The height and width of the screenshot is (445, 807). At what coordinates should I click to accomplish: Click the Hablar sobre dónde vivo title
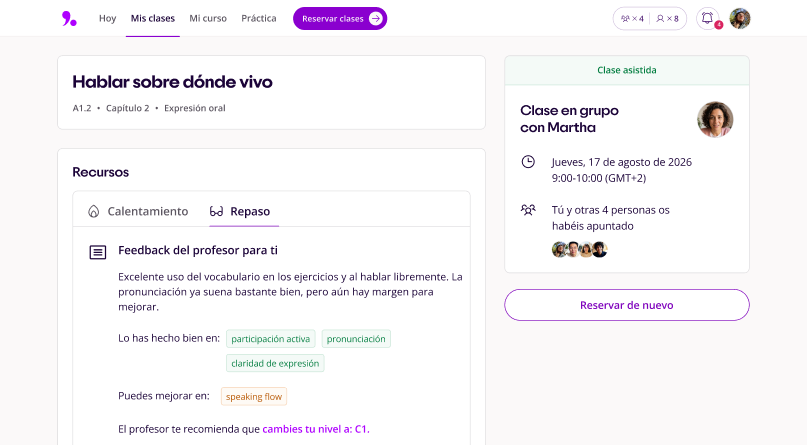pos(172,82)
